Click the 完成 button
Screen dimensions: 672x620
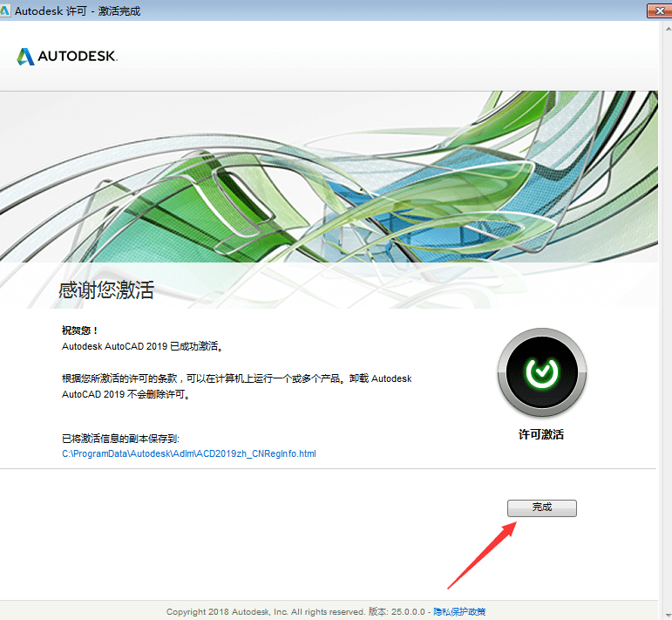coord(542,508)
